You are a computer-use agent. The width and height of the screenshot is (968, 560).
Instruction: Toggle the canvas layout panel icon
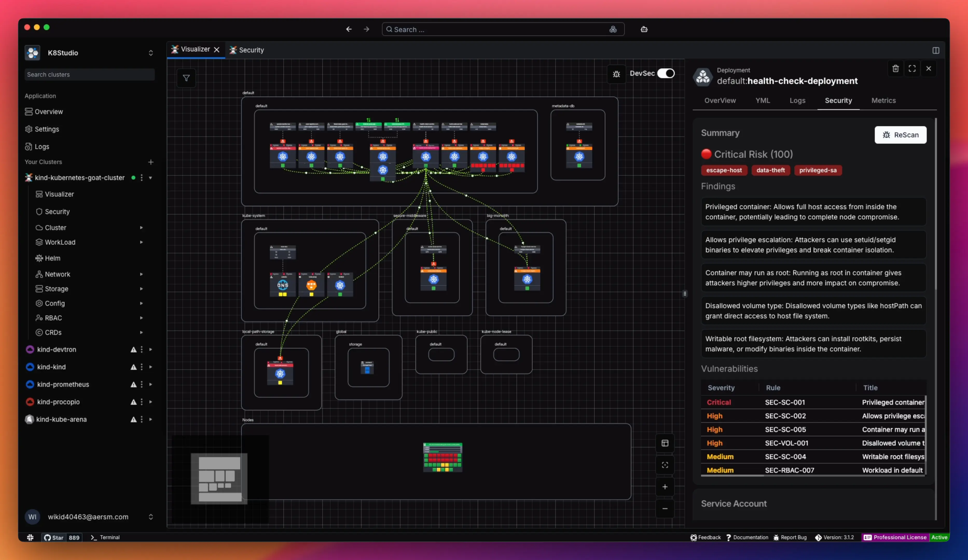[x=665, y=443]
